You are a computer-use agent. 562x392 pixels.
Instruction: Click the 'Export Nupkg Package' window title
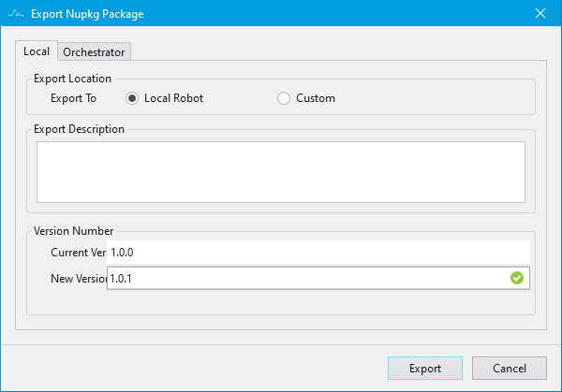(88, 14)
